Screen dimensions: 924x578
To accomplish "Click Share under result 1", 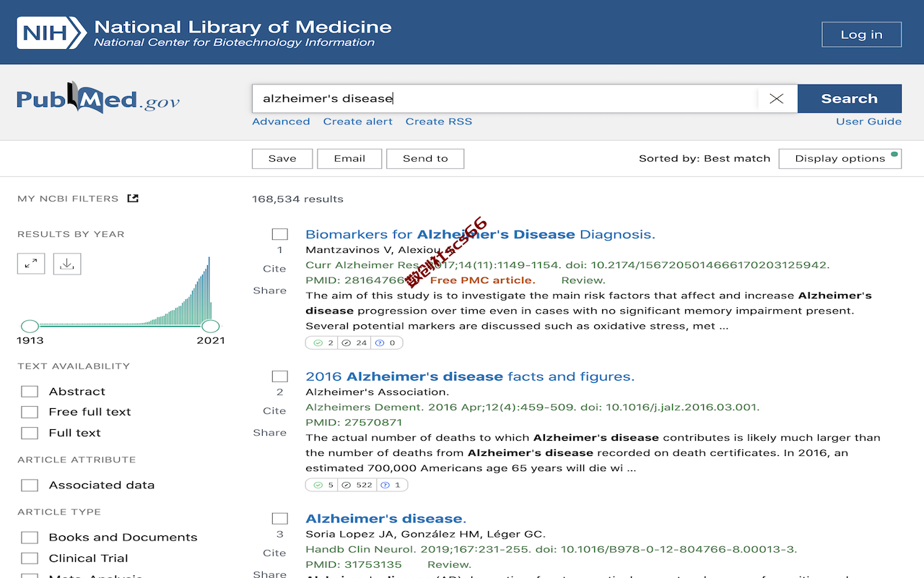I will pyautogui.click(x=270, y=290).
